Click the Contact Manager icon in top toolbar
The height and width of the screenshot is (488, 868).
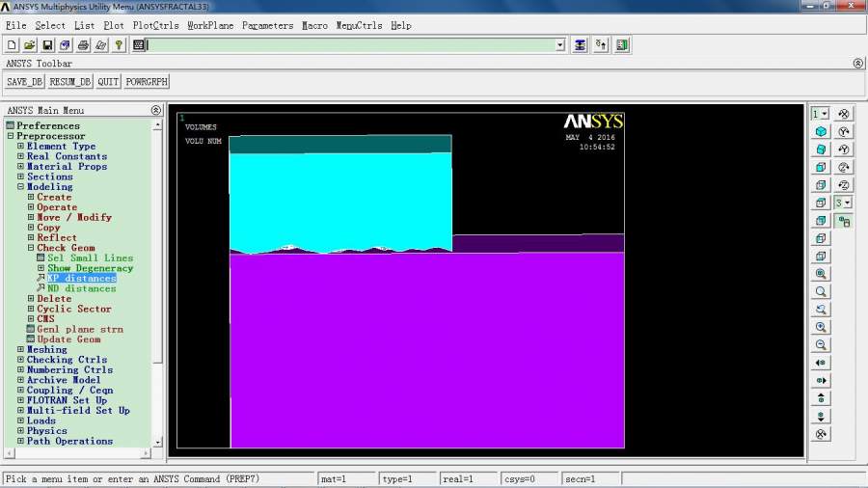point(622,45)
